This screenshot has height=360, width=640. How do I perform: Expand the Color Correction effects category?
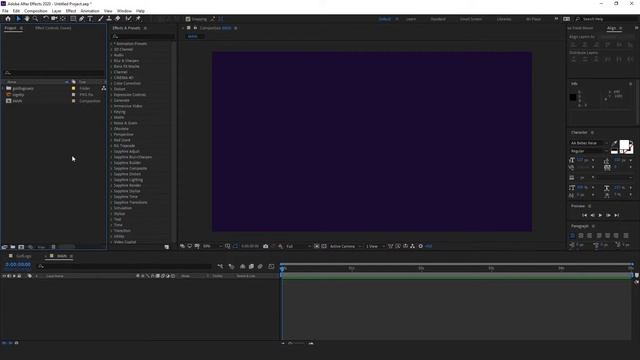point(111,83)
